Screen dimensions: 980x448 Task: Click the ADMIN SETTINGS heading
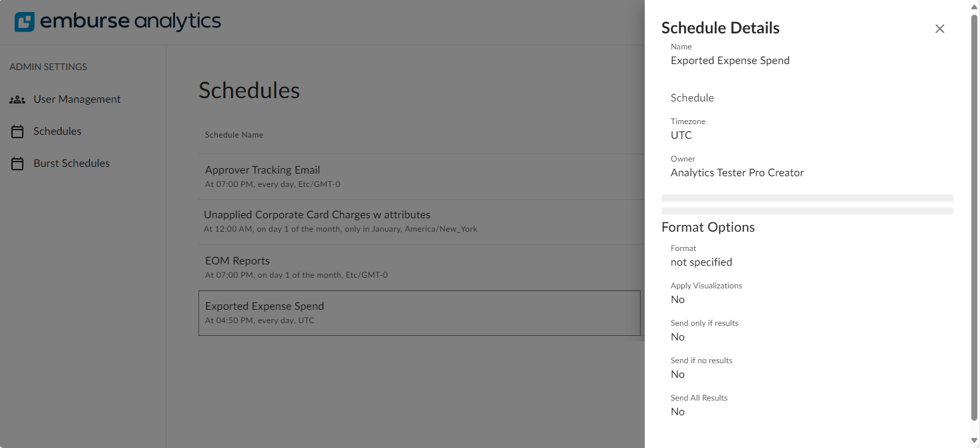tap(48, 67)
